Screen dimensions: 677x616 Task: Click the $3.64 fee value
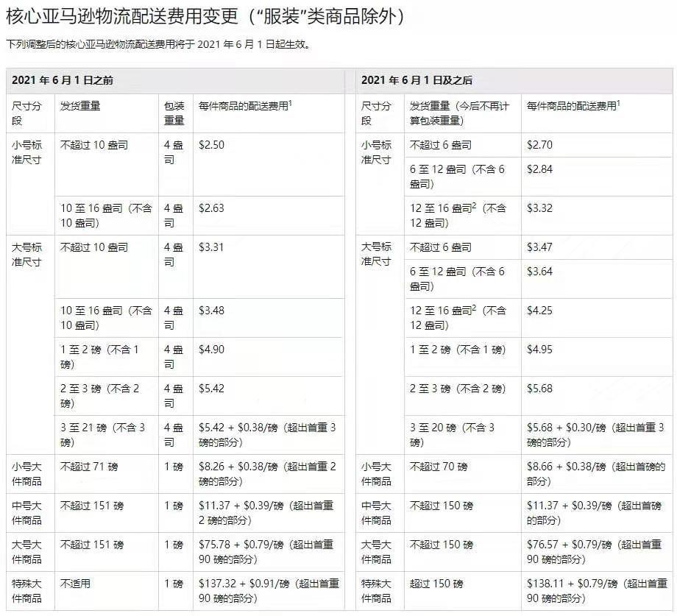click(x=539, y=272)
